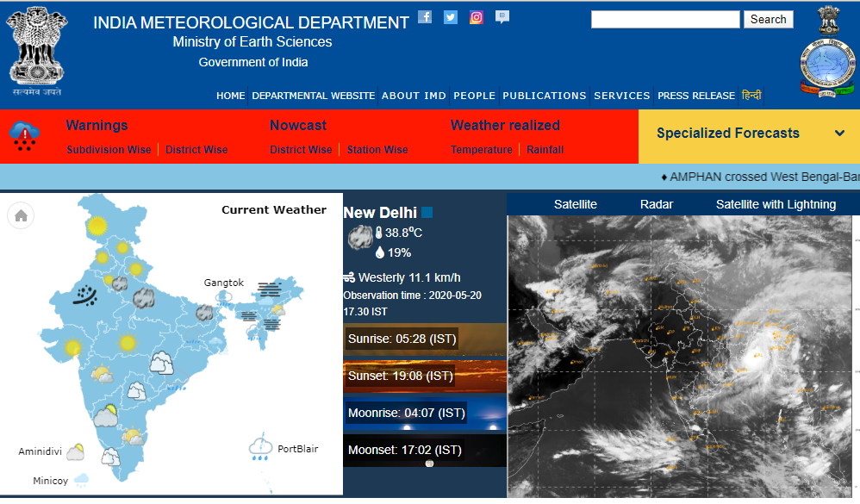Click the Nowcast section heading

point(298,125)
